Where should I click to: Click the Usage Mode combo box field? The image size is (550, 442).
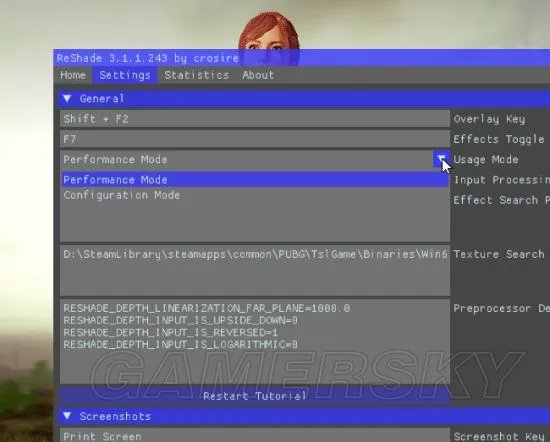coord(247,159)
